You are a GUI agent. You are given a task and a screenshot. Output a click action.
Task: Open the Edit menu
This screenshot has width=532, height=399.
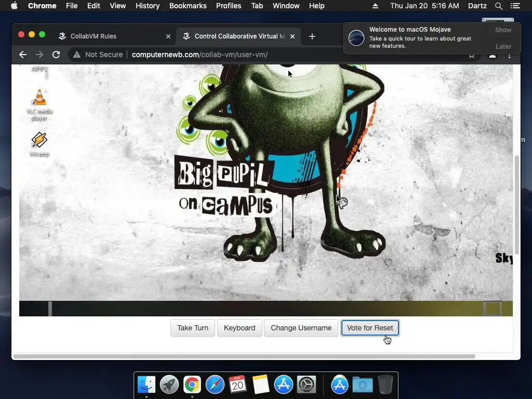[x=94, y=6]
